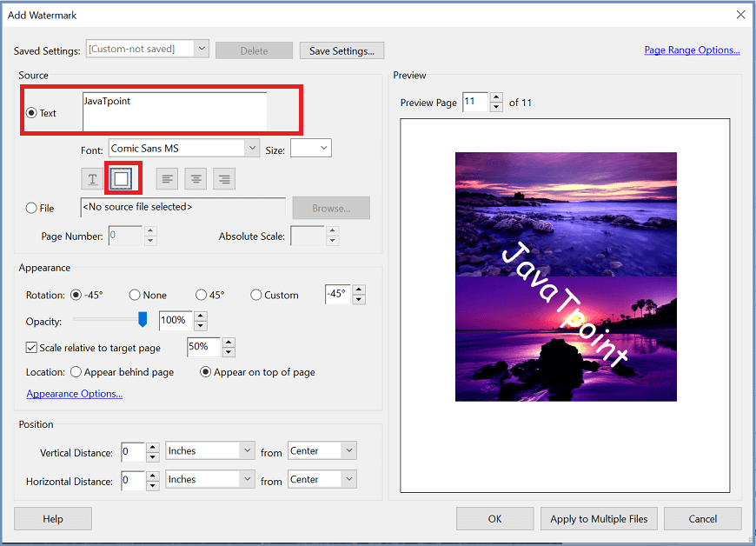Click the watermark preview page thumbnail
This screenshot has height=546, width=756.
click(565, 305)
